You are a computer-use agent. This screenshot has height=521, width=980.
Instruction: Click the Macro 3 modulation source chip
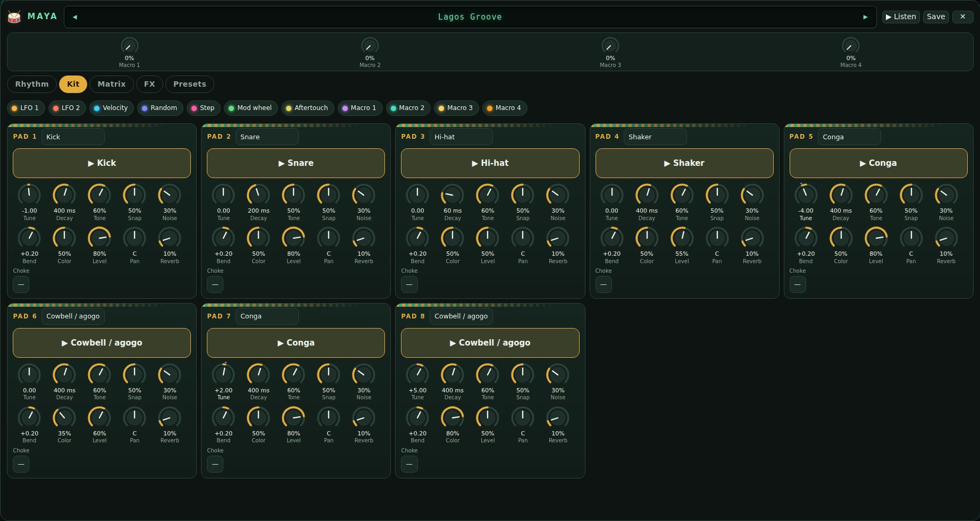(456, 108)
